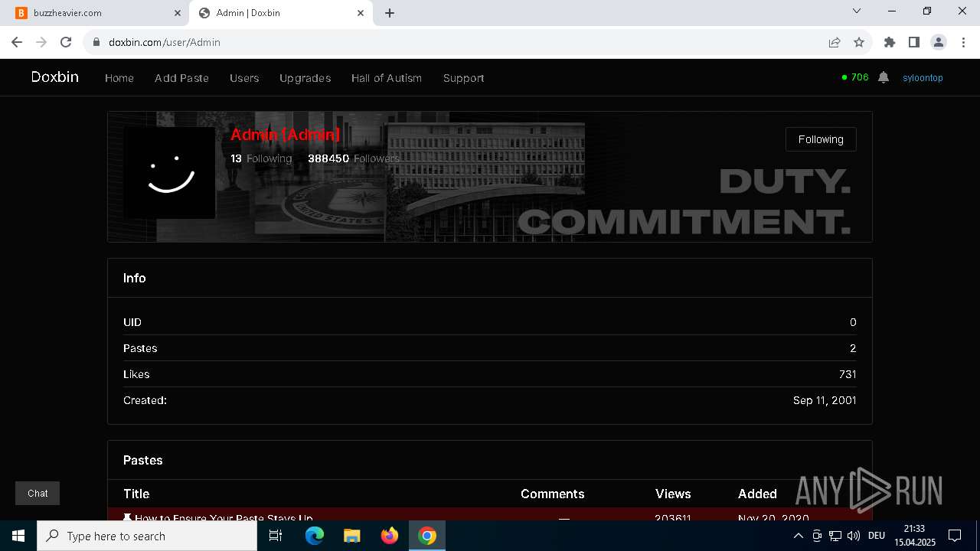Screen dimensions: 980x551
Task: Open a new browser tab
Action: (x=390, y=13)
